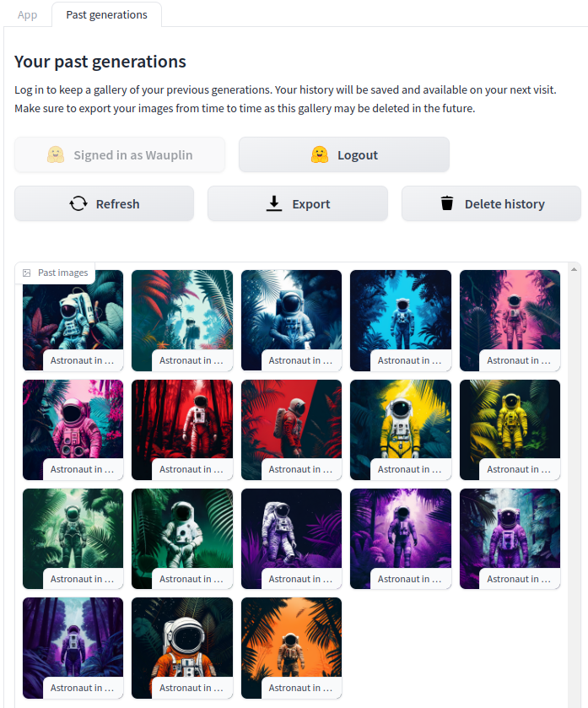The image size is (588, 708).
Task: Click the trash can icon on Delete history
Action: tap(447, 203)
